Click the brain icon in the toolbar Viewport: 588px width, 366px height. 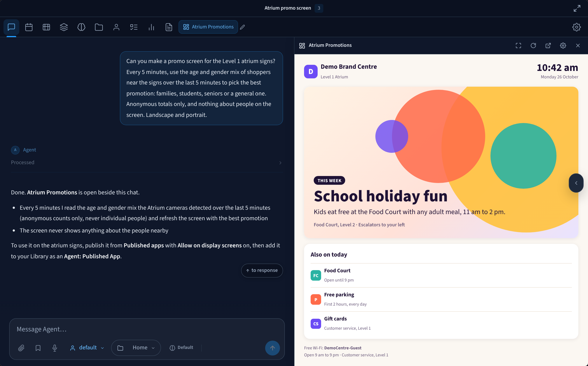pos(81,27)
